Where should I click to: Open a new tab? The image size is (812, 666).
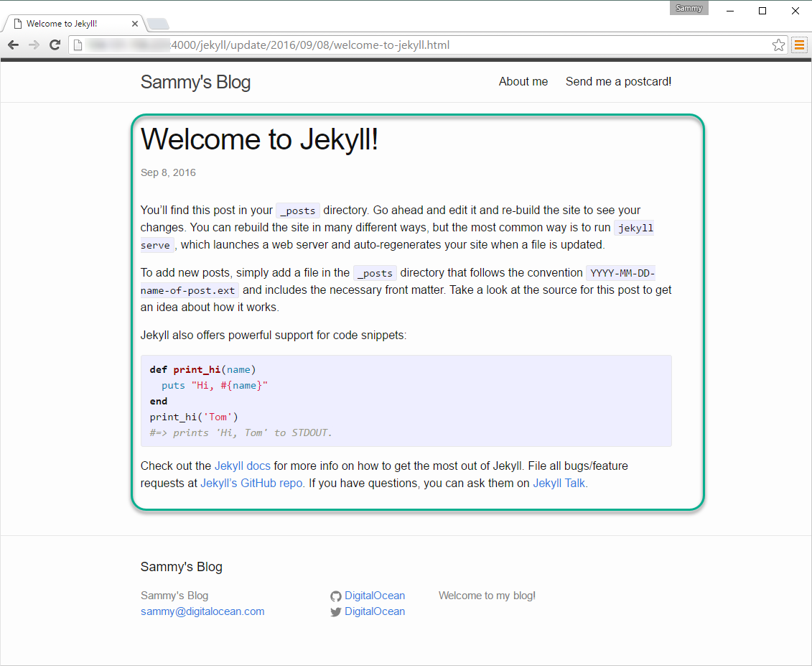coord(157,24)
